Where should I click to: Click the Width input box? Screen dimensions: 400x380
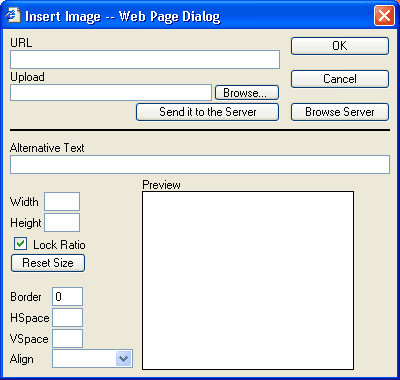point(62,201)
